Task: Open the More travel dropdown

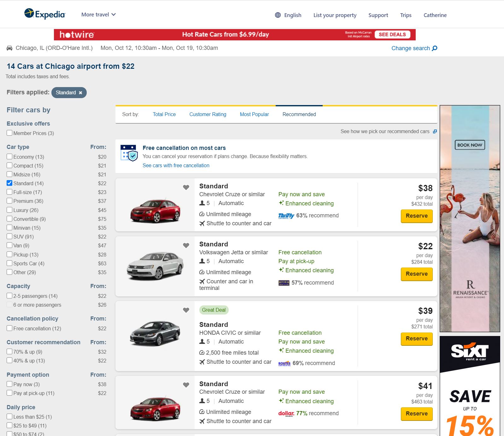Action: tap(98, 15)
